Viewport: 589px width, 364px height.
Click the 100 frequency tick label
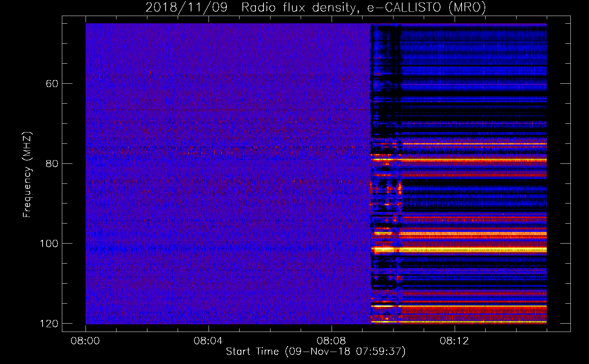click(x=49, y=244)
